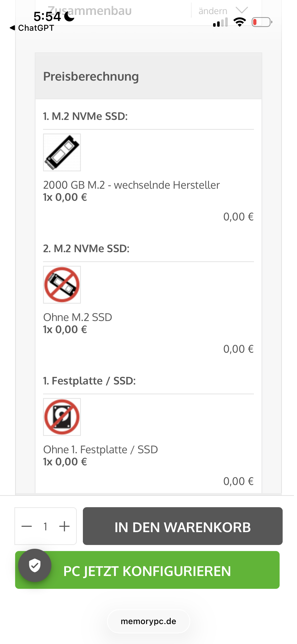Open the ändern dropdown

click(213, 11)
